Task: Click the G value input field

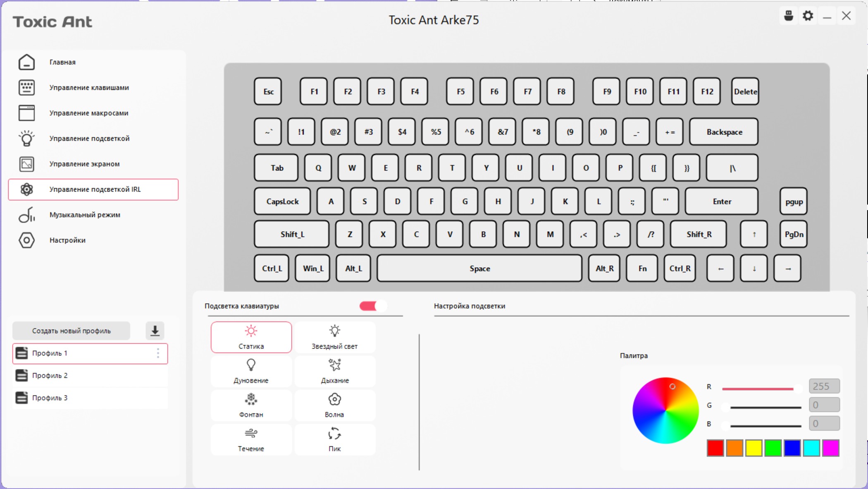Action: coord(824,405)
